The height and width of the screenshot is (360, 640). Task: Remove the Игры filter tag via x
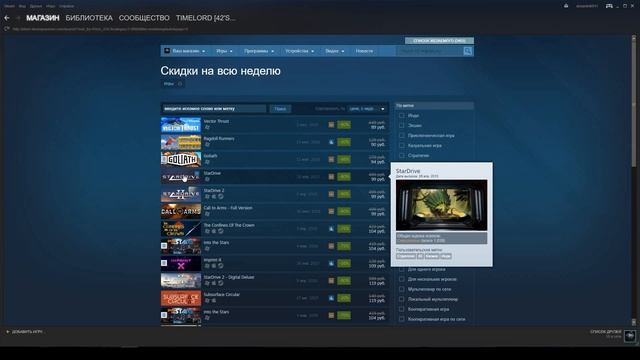coord(180,84)
